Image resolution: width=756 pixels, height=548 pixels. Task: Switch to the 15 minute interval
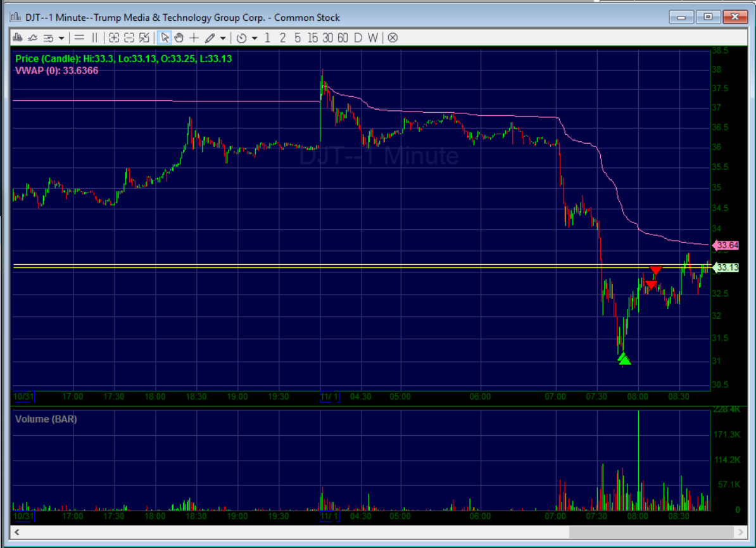coord(312,37)
